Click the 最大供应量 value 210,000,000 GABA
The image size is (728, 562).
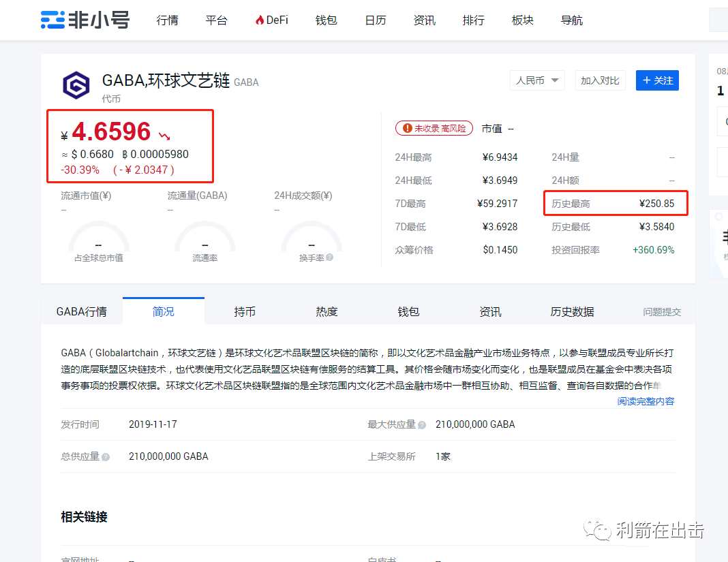click(475, 424)
